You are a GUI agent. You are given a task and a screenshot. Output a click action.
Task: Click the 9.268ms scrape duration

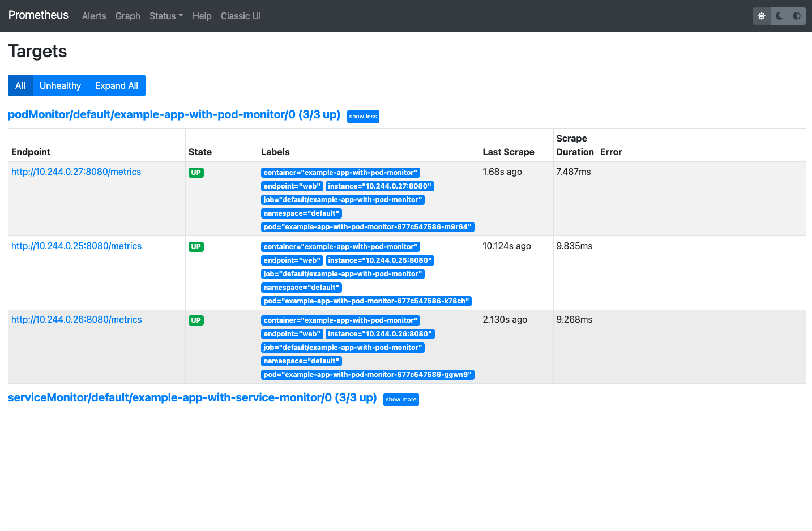[574, 319]
